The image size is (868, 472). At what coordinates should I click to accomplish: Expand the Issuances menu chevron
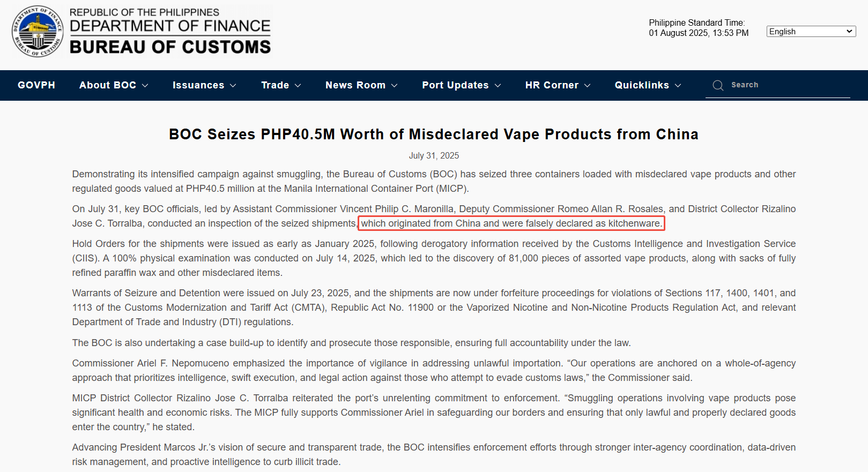pyautogui.click(x=233, y=86)
